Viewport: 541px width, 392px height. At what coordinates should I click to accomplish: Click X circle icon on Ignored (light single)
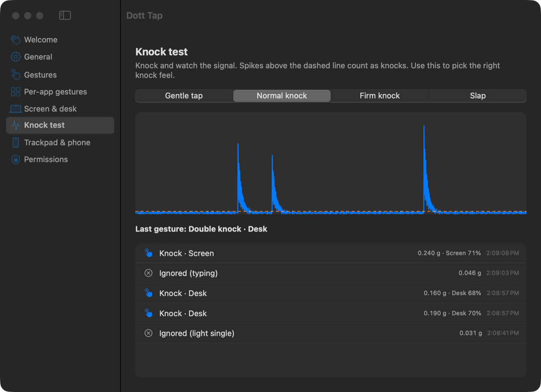pyautogui.click(x=148, y=333)
